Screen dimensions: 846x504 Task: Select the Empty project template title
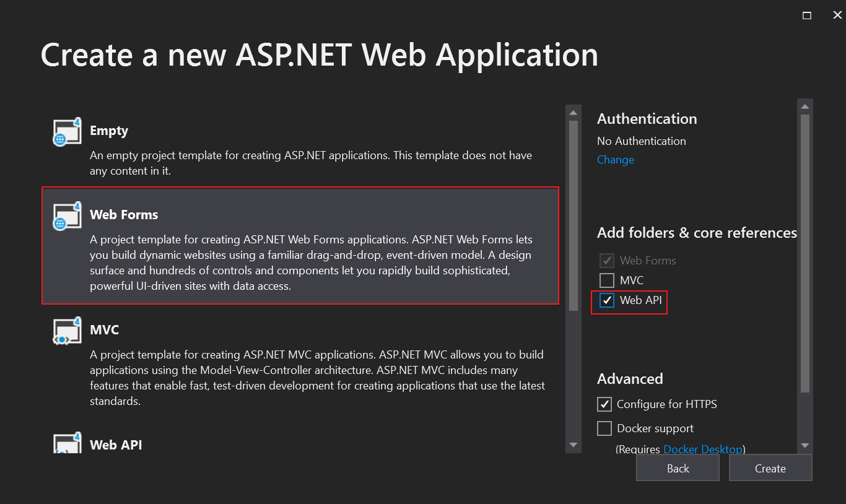[109, 131]
